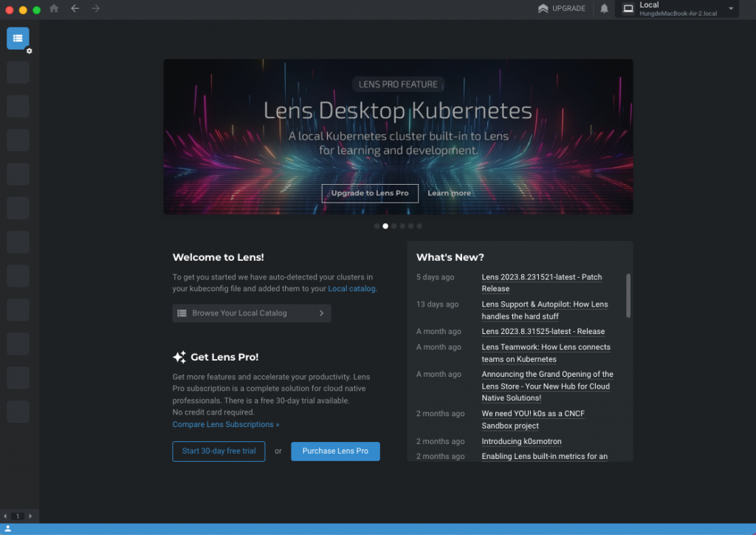Click the 5 days ago timestamp
Image resolution: width=756 pixels, height=535 pixels.
tap(435, 277)
